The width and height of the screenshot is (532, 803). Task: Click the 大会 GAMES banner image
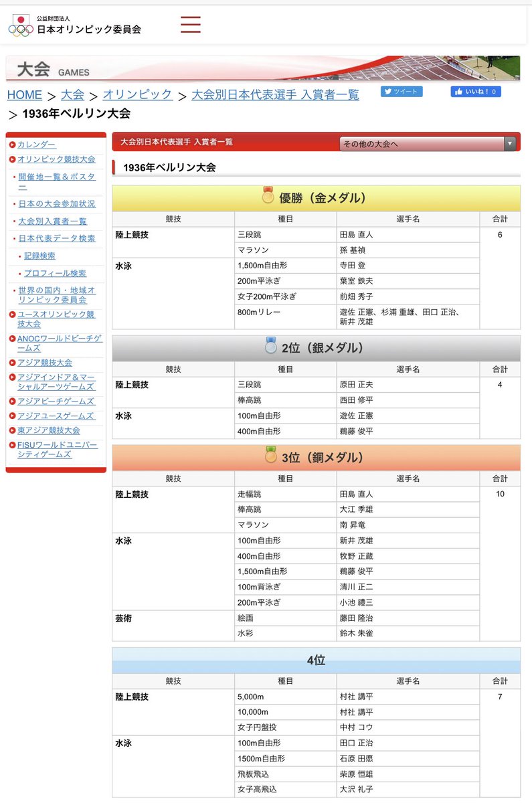click(x=263, y=68)
